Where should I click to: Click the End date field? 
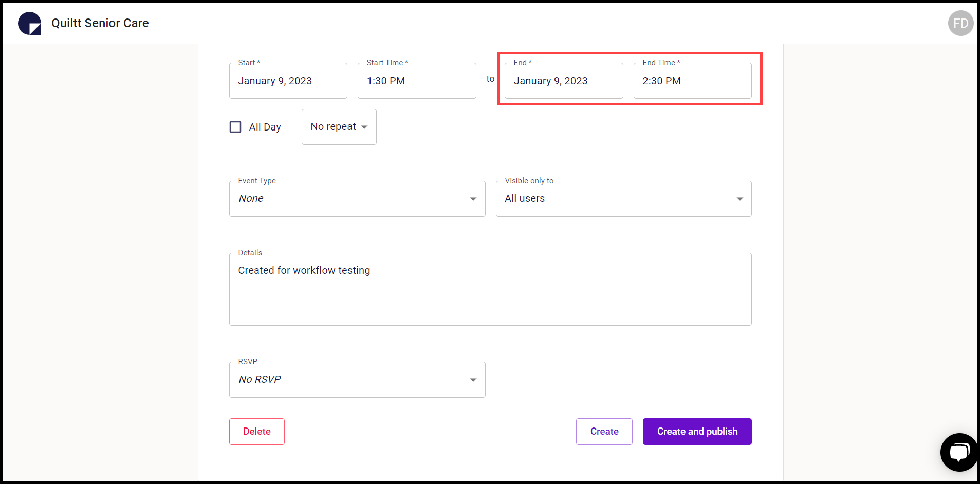coord(564,81)
